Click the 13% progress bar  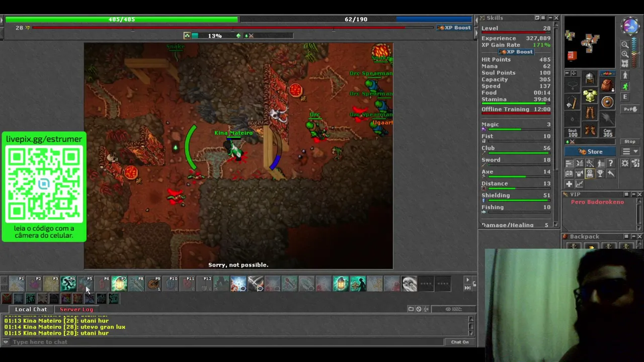[215, 36]
